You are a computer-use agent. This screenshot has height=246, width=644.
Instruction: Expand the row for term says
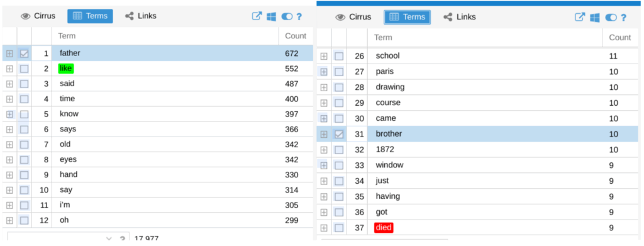(9, 130)
